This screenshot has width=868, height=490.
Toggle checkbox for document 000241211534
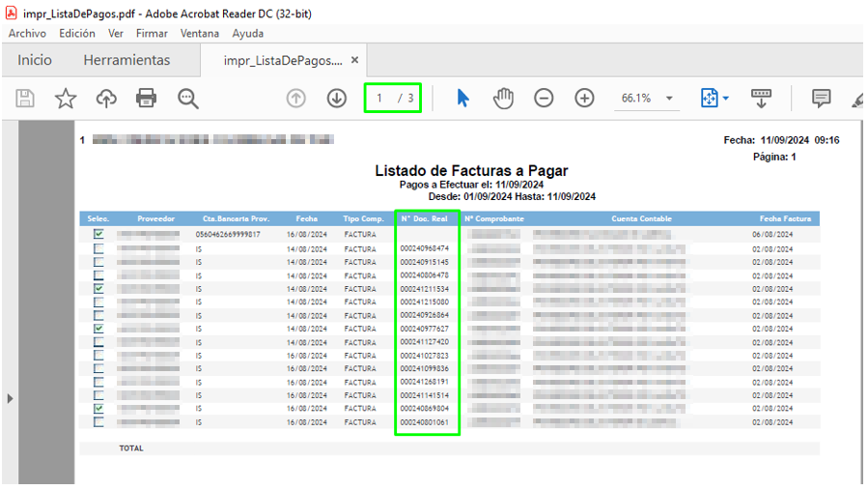[x=98, y=289]
